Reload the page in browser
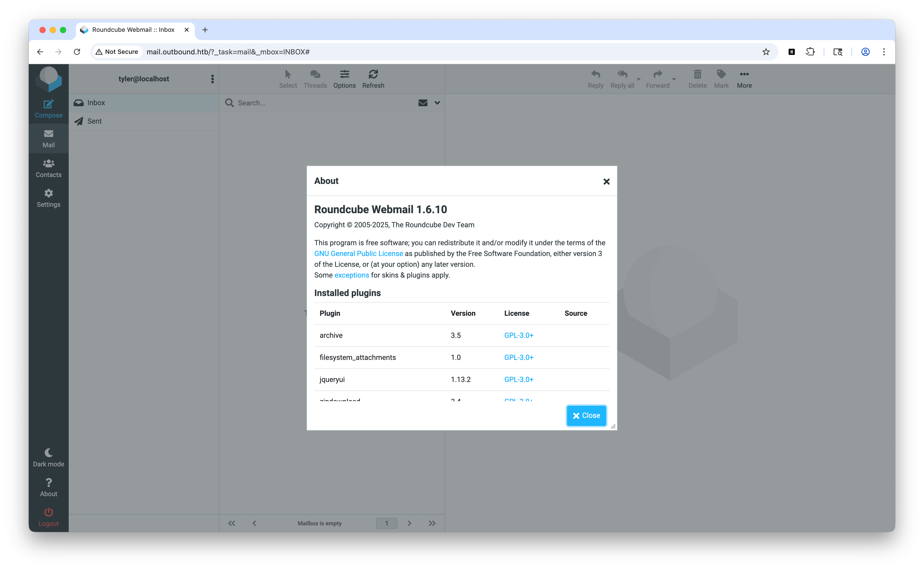Viewport: 924px width, 570px height. tap(77, 52)
